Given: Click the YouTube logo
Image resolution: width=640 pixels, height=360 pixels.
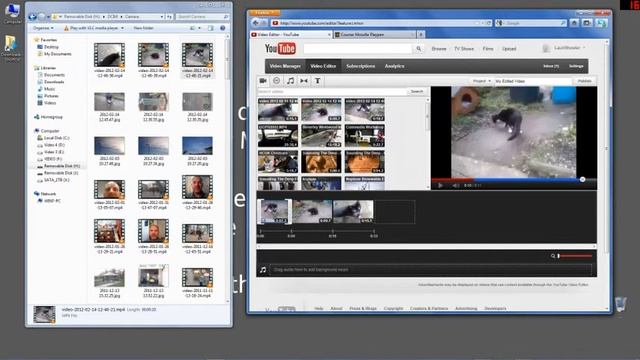Looking at the screenshot, I should click(280, 49).
